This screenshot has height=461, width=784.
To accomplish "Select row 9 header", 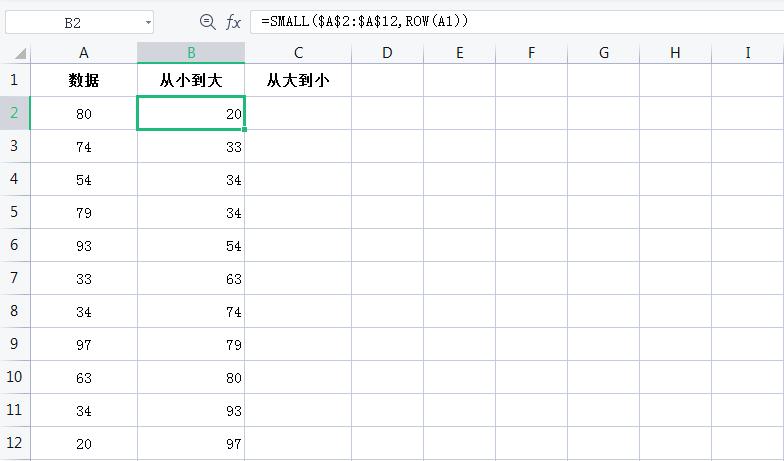I will pos(14,344).
